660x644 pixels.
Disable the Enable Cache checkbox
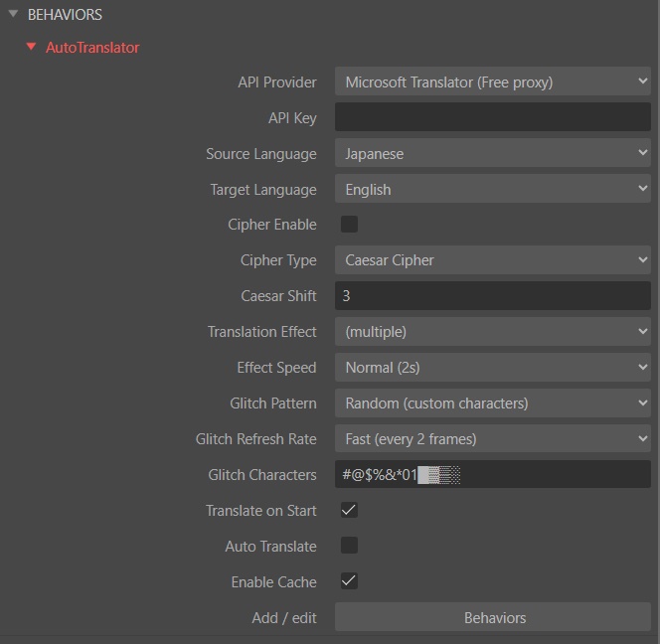pos(349,581)
